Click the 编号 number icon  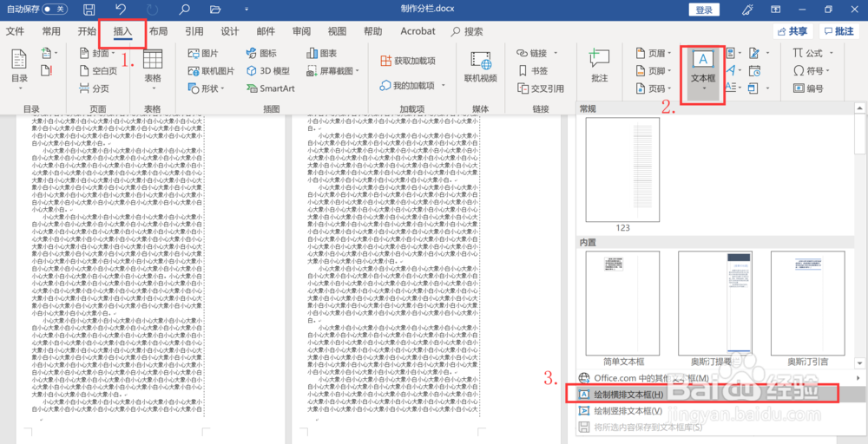click(x=808, y=88)
